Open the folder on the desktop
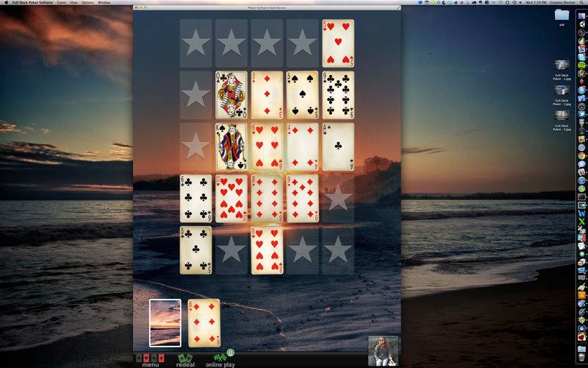The image size is (588, 368). pos(562,15)
